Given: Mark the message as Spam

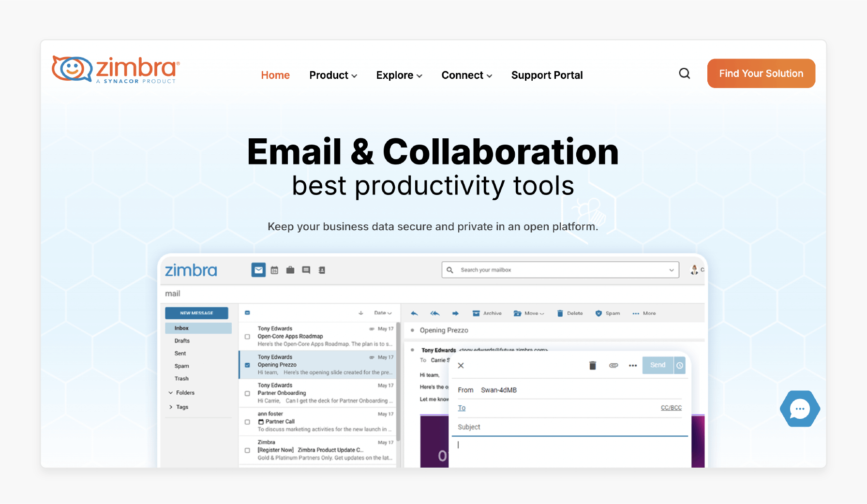Looking at the screenshot, I should [x=608, y=313].
